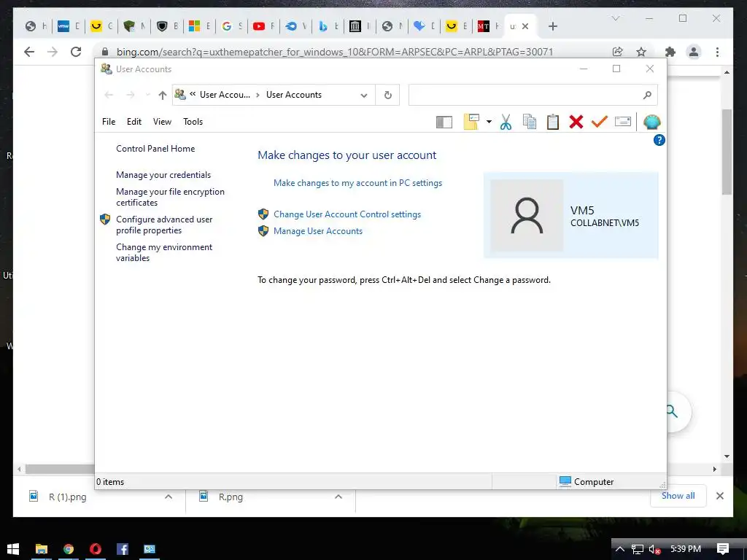Click the Facebook icon in taskbar
The height and width of the screenshot is (560, 747).
(x=123, y=548)
